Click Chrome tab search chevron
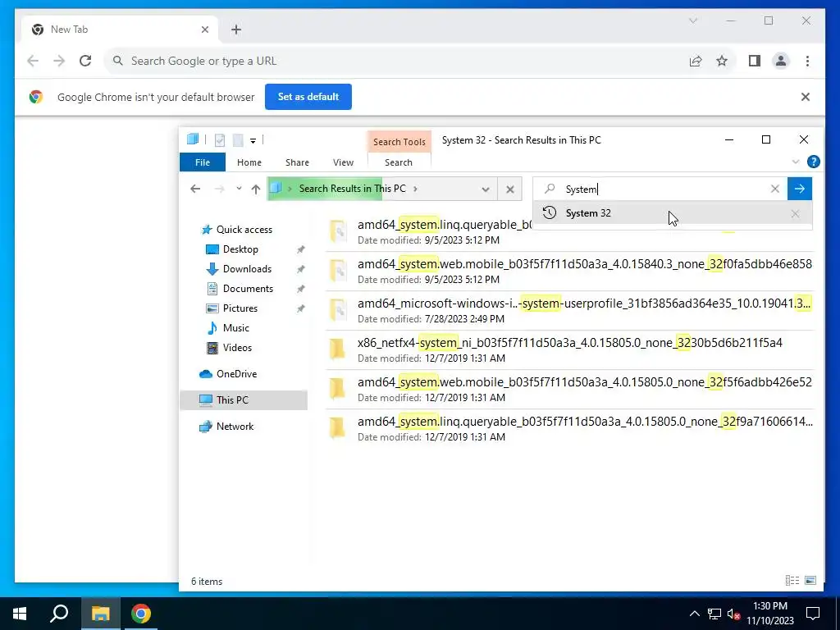 [692, 21]
